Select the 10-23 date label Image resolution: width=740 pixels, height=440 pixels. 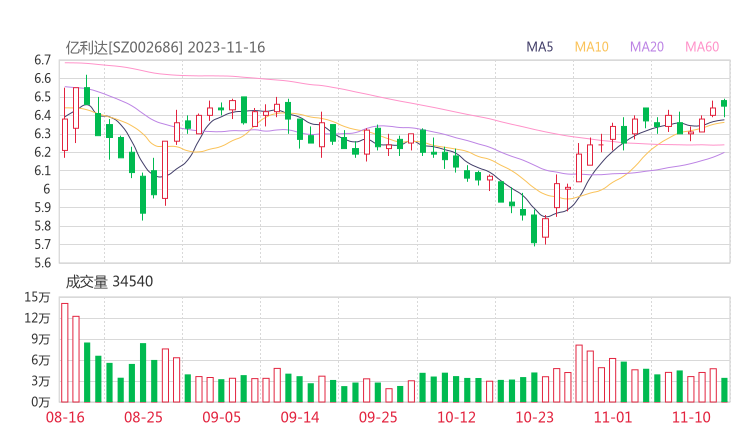(x=534, y=417)
